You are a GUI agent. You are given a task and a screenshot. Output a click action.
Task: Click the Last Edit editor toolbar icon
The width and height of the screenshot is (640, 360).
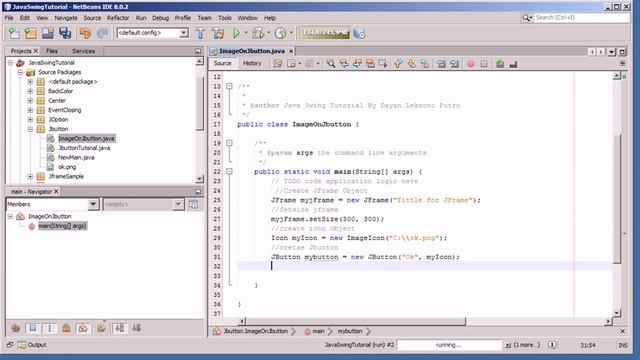click(278, 64)
